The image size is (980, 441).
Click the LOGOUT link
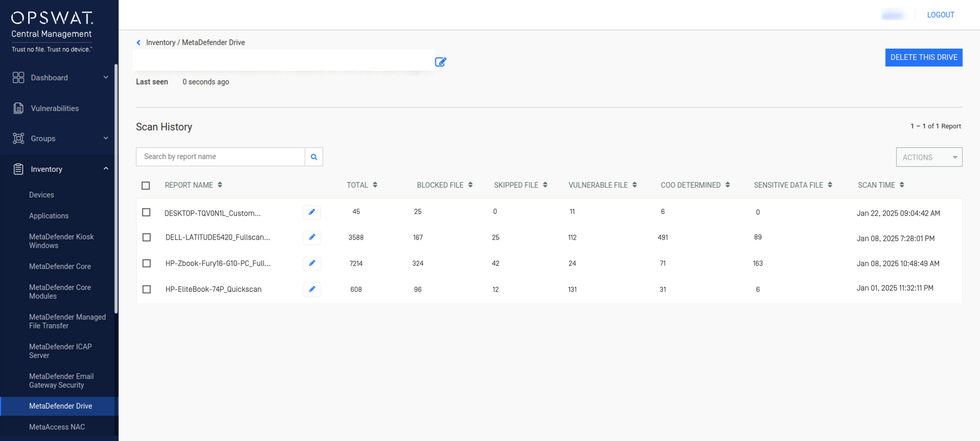coord(940,15)
